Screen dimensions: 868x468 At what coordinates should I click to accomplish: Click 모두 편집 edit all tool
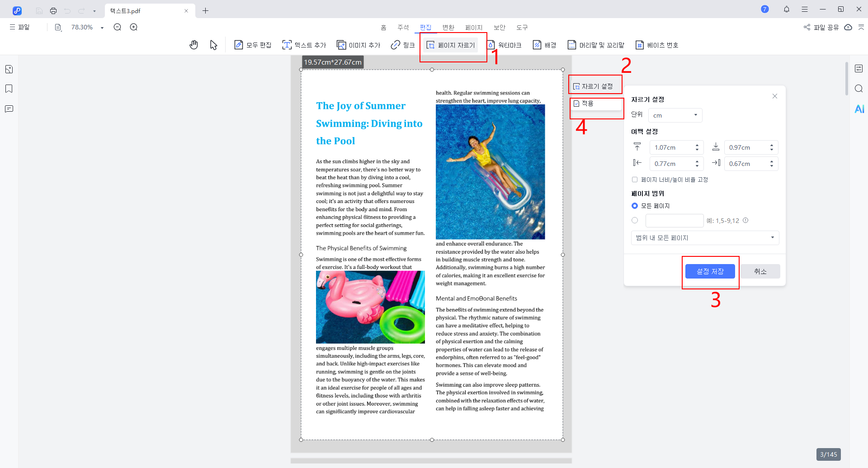click(253, 45)
